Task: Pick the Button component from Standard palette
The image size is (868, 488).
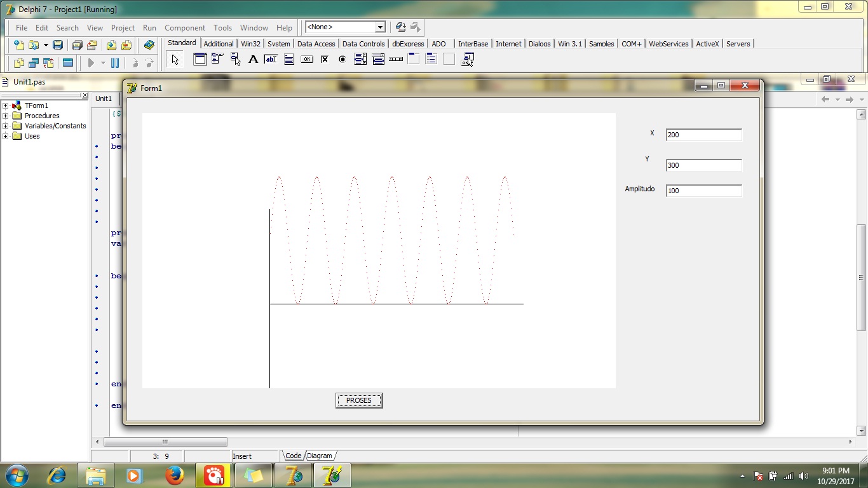Action: [308, 59]
